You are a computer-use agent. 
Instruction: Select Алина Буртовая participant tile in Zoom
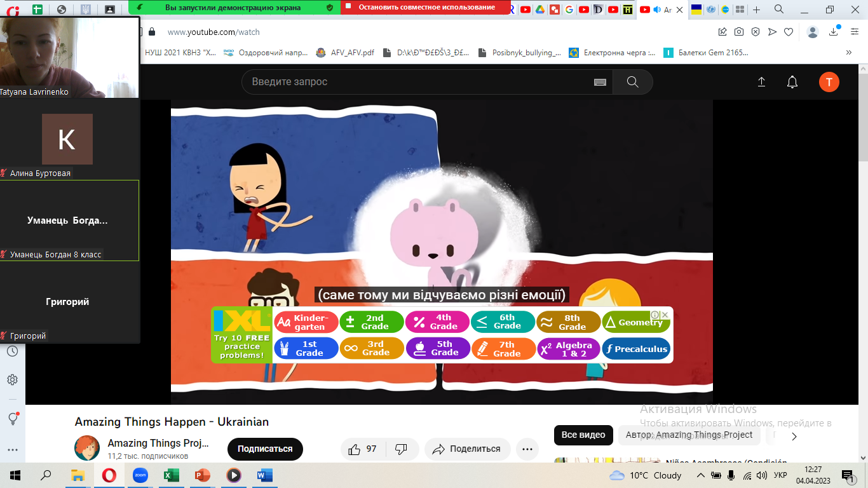click(x=69, y=139)
